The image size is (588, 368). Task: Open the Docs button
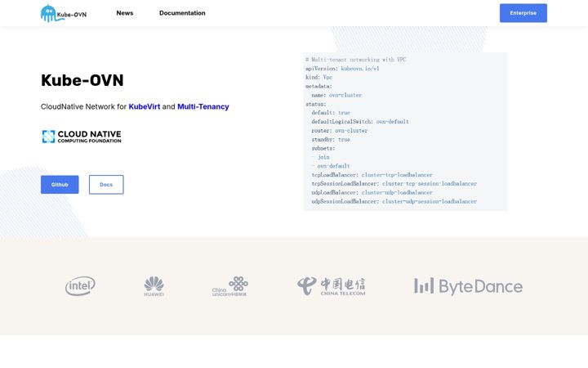106,185
